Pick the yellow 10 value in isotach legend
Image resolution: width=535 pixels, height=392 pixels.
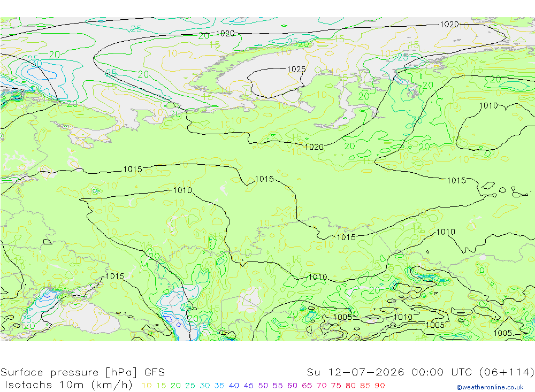coord(147,386)
